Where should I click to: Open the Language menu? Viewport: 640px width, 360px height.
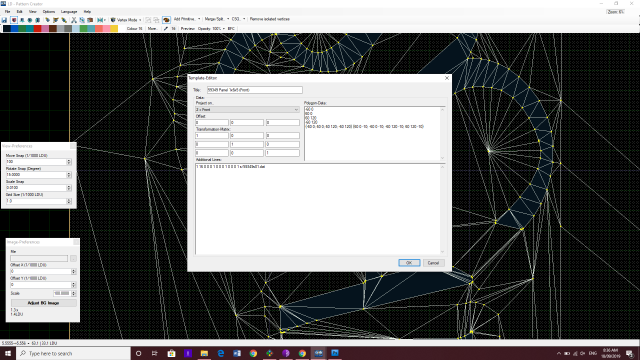[x=69, y=11]
